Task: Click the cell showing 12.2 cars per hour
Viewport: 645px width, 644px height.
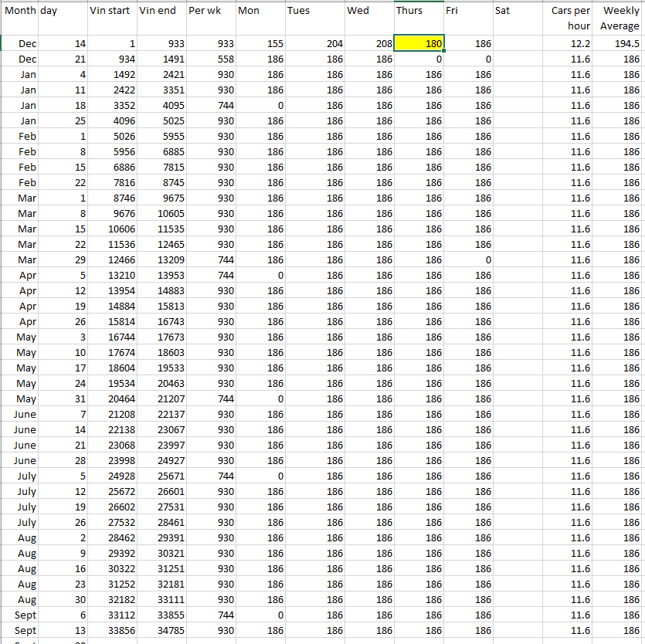Action: (x=569, y=44)
